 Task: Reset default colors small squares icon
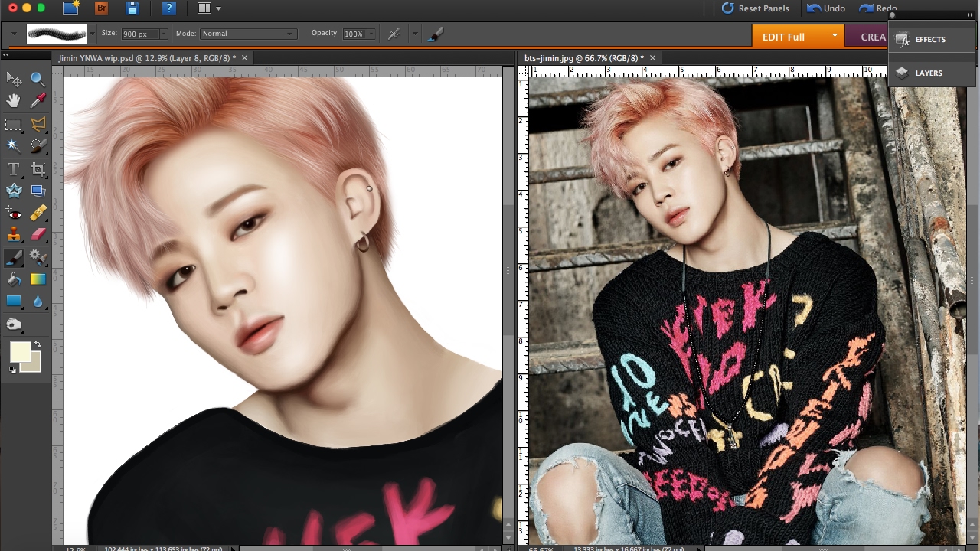12,370
